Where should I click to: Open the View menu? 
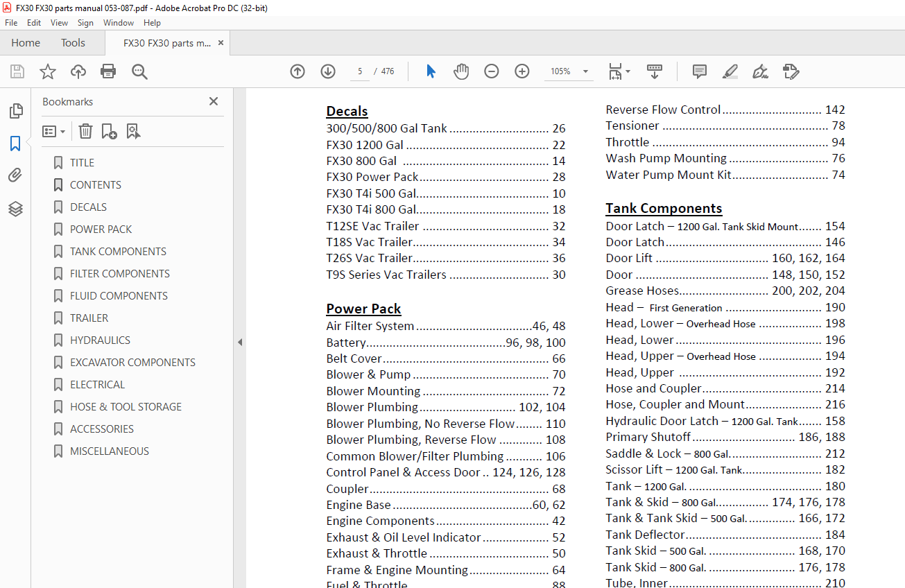click(x=59, y=23)
